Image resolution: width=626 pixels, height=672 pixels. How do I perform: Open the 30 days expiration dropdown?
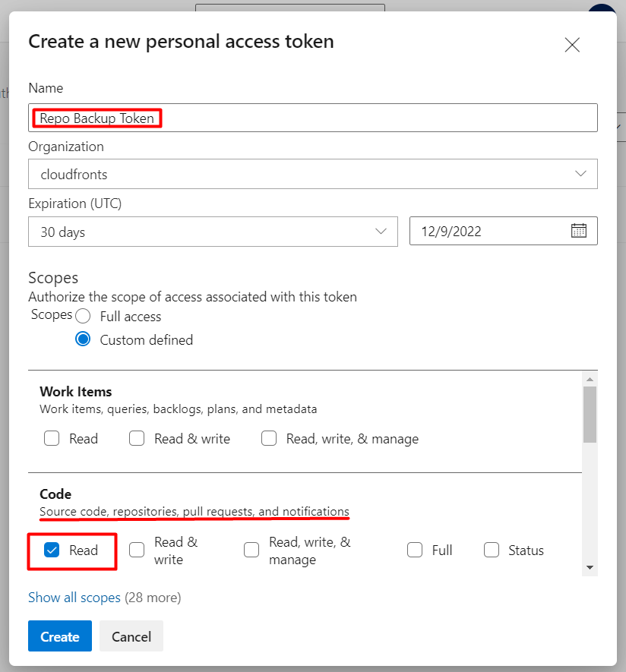[213, 232]
